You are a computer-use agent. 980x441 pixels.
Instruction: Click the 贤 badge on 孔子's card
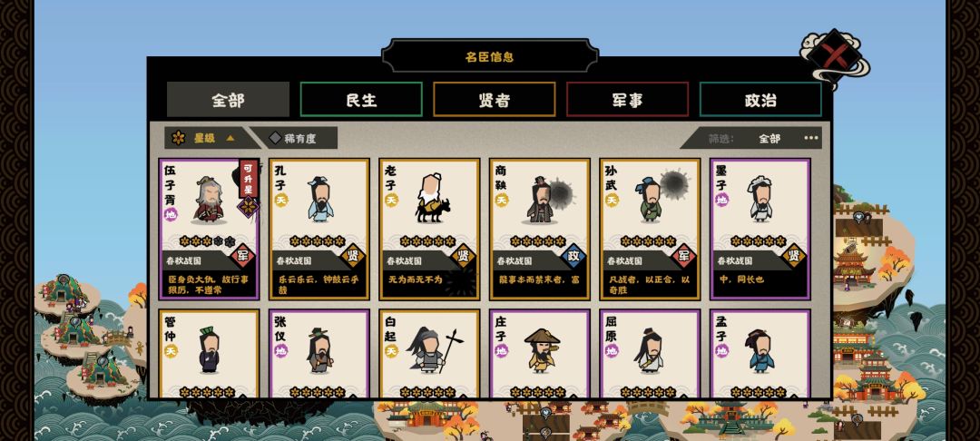coord(353,256)
